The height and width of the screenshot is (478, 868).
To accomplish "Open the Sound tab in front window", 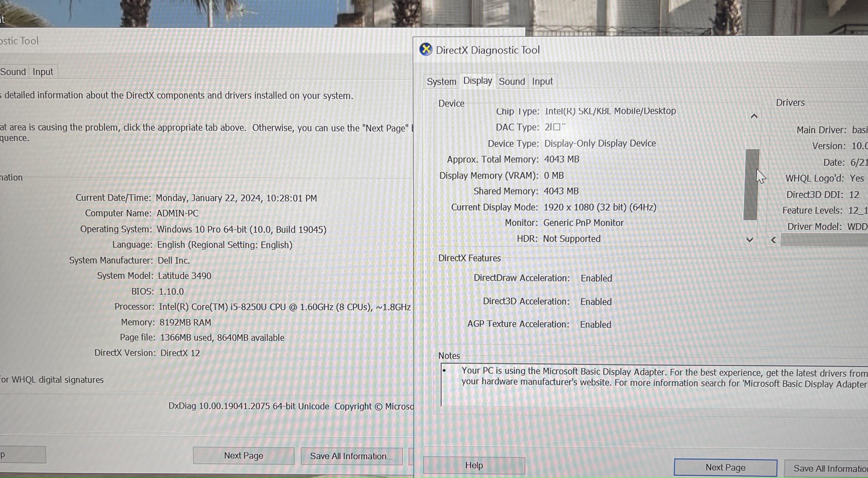I will [511, 82].
